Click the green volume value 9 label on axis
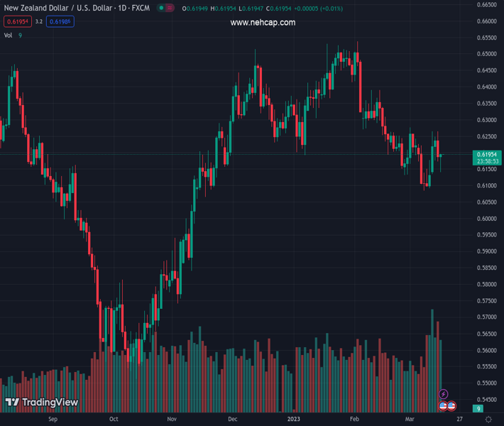Image resolution: width=504 pixels, height=426 pixels. tap(479, 409)
